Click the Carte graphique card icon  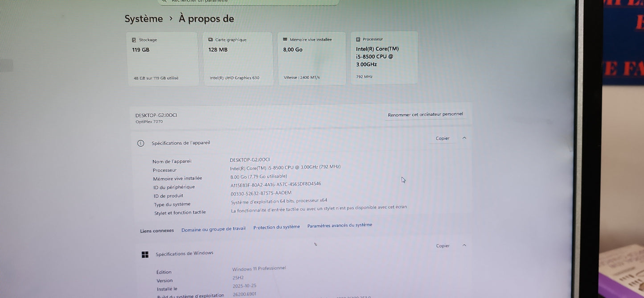(210, 39)
